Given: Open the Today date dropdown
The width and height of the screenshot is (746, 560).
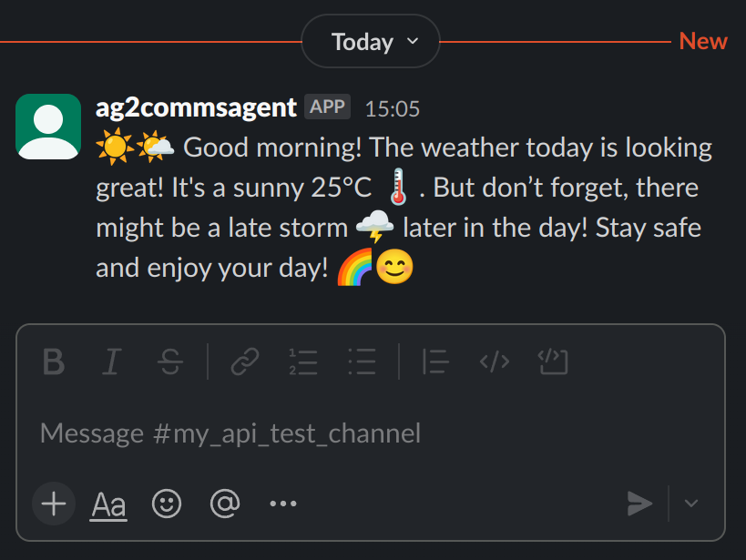Looking at the screenshot, I should pyautogui.click(x=371, y=42).
